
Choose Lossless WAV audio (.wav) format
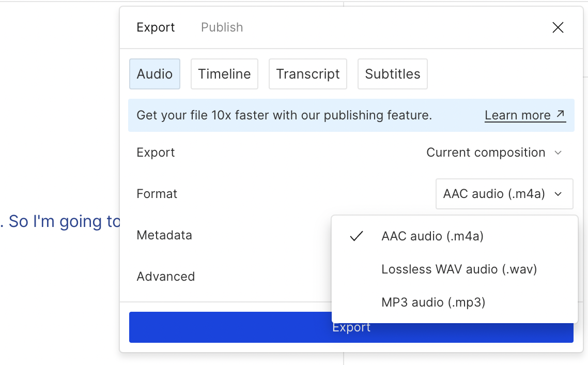click(459, 269)
